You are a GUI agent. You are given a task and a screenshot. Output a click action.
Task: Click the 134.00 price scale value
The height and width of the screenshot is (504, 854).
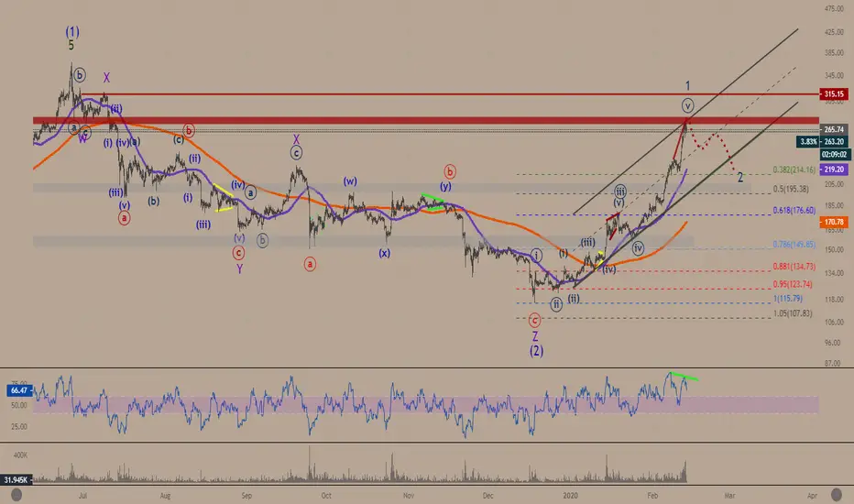[x=834, y=273]
